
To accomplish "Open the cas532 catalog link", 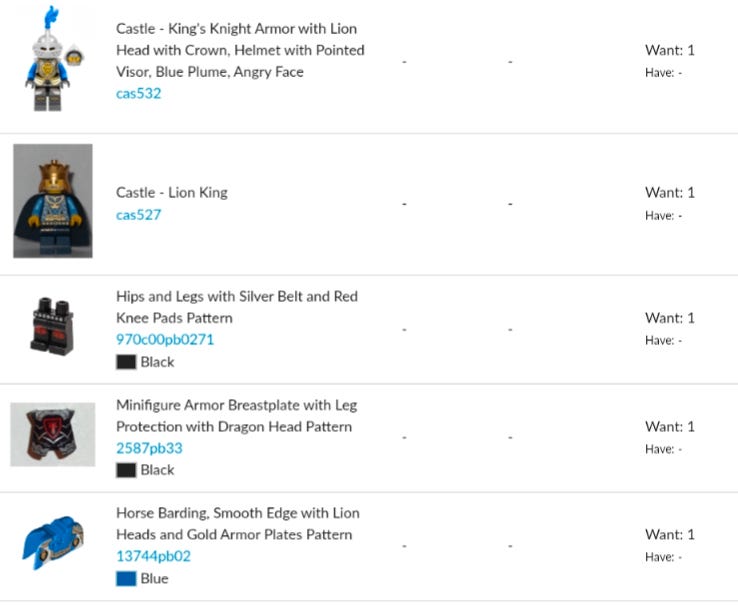I will point(138,94).
